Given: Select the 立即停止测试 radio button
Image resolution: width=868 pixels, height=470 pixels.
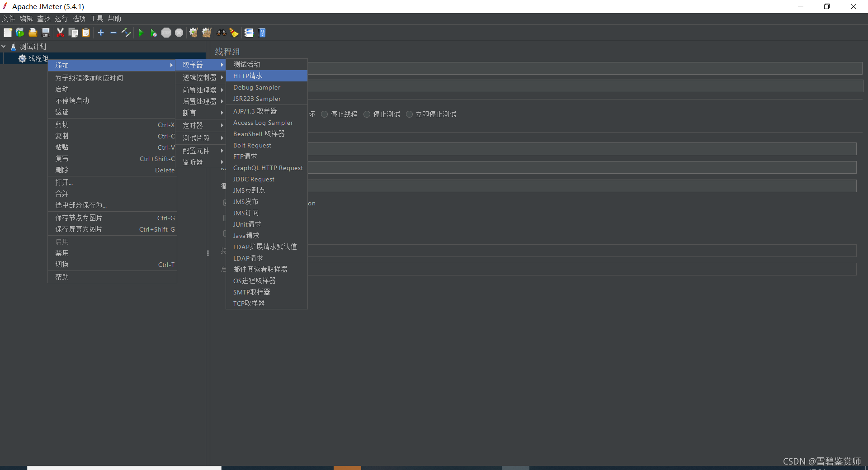Looking at the screenshot, I should point(409,114).
